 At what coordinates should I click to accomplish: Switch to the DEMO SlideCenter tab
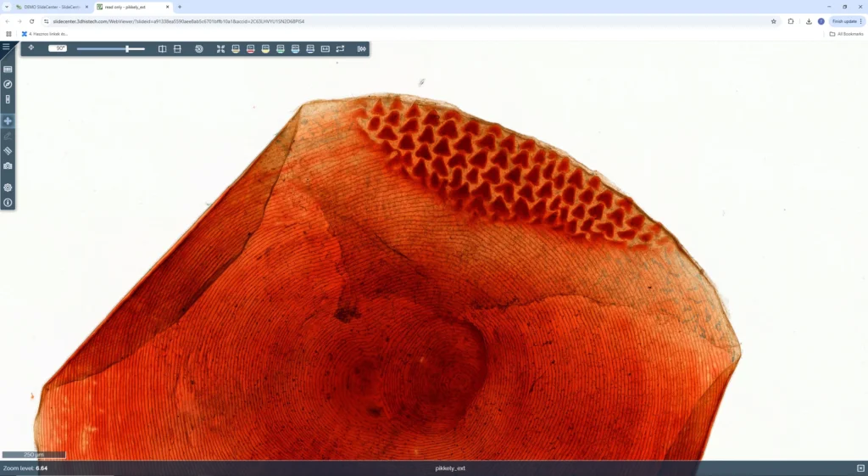pyautogui.click(x=51, y=7)
